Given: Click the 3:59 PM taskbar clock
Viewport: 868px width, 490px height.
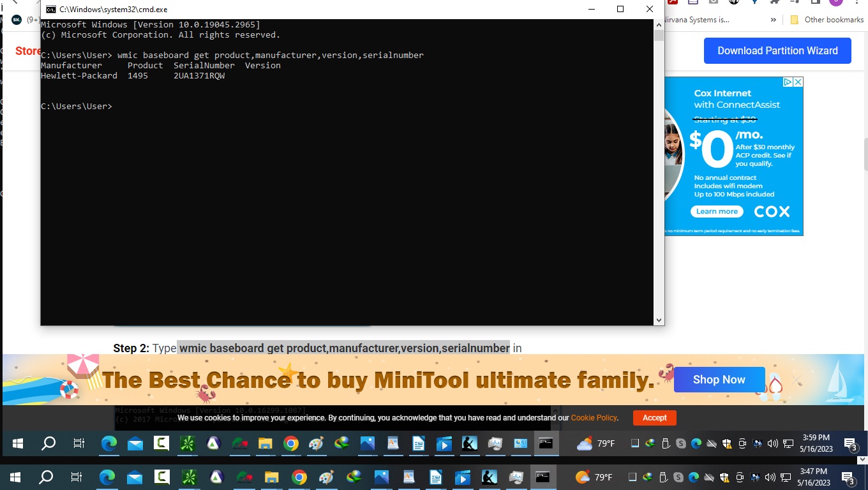Looking at the screenshot, I should (815, 443).
